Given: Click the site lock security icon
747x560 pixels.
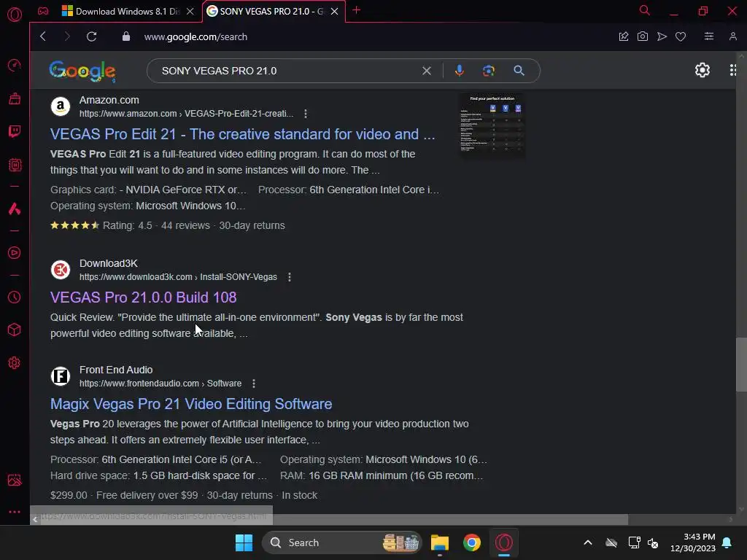Looking at the screenshot, I should point(125,36).
